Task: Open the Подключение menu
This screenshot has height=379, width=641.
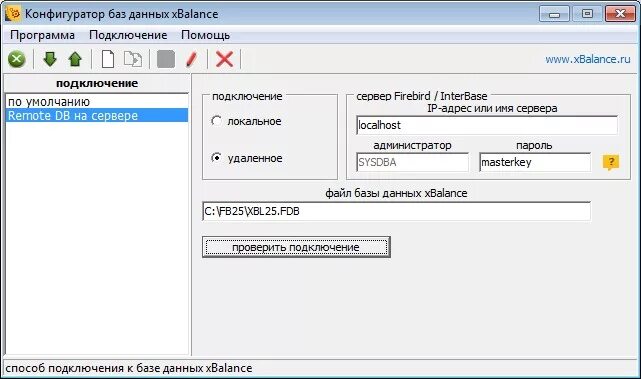Action: [x=128, y=35]
